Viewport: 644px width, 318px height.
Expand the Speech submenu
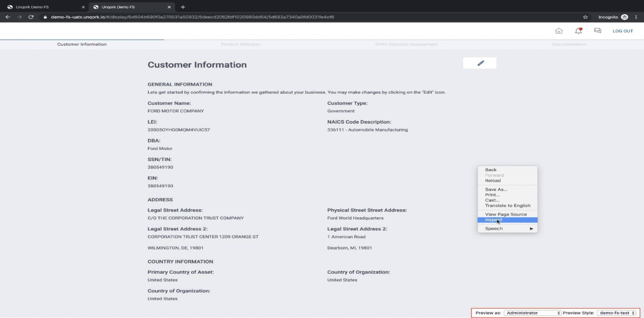(x=507, y=228)
